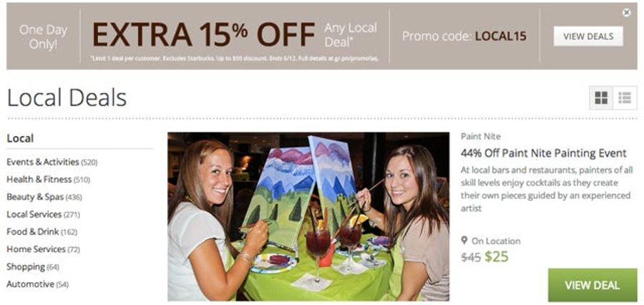The width and height of the screenshot is (644, 305).
Task: Click the Paint Nite deal photo
Action: coord(308,217)
